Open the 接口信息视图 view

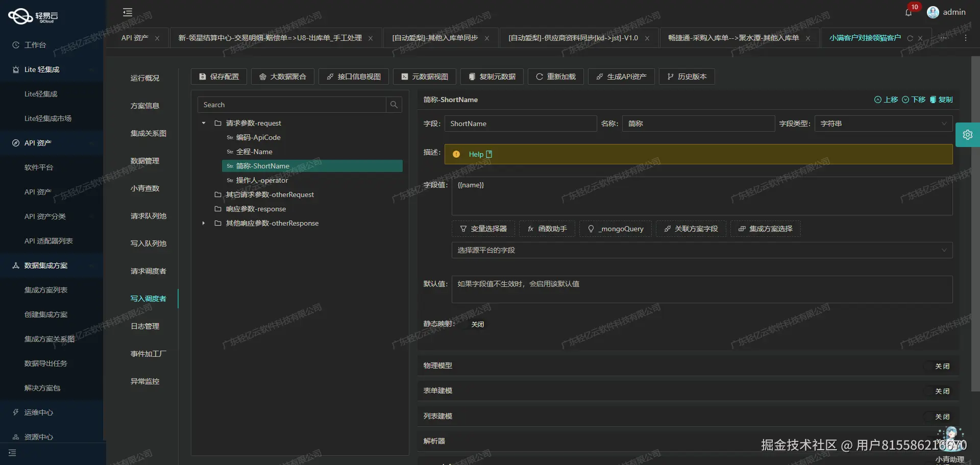point(353,77)
